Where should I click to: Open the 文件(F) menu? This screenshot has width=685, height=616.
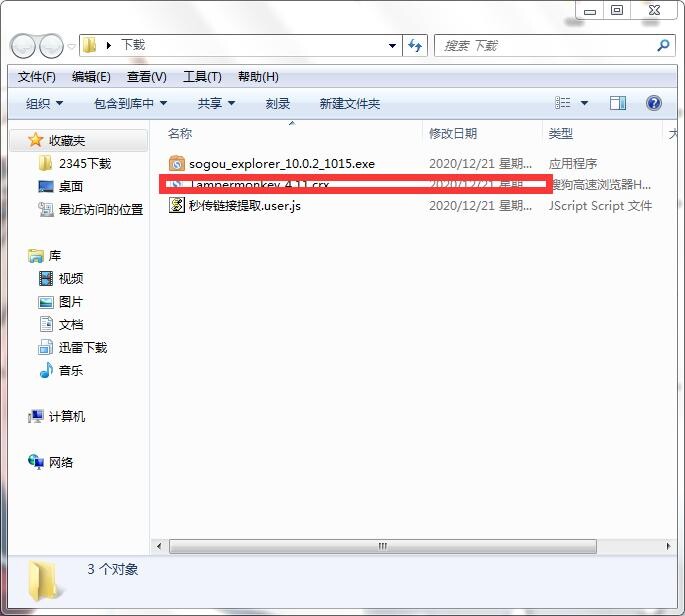point(36,77)
